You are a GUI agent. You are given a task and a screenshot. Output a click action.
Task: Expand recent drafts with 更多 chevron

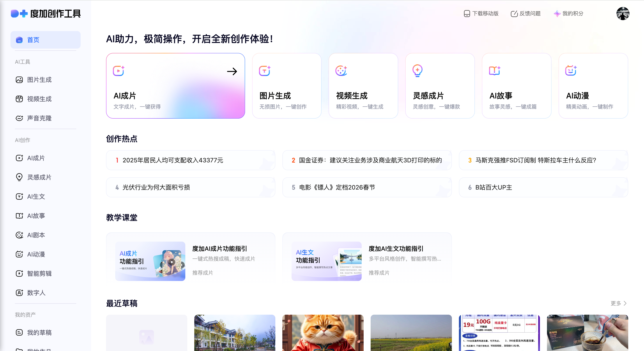(x=625, y=303)
